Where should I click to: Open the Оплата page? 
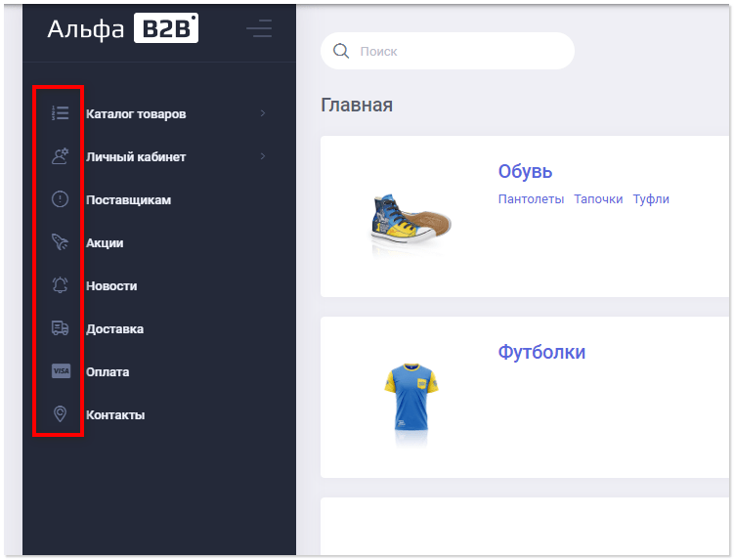[108, 372]
